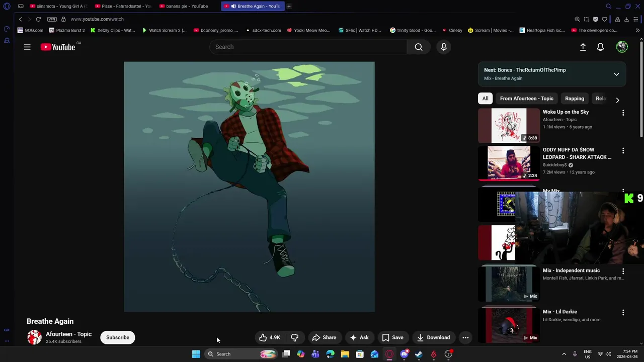Open the volume control in system tray

pos(608,354)
